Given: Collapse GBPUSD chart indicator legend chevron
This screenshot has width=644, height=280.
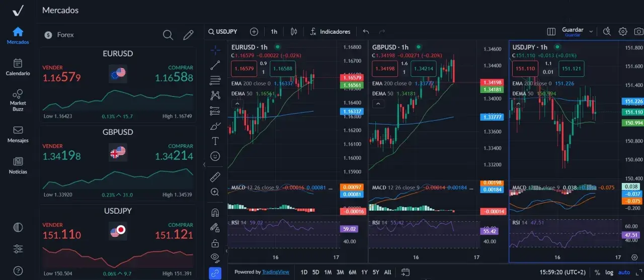Looking at the screenshot, I should [x=378, y=104].
